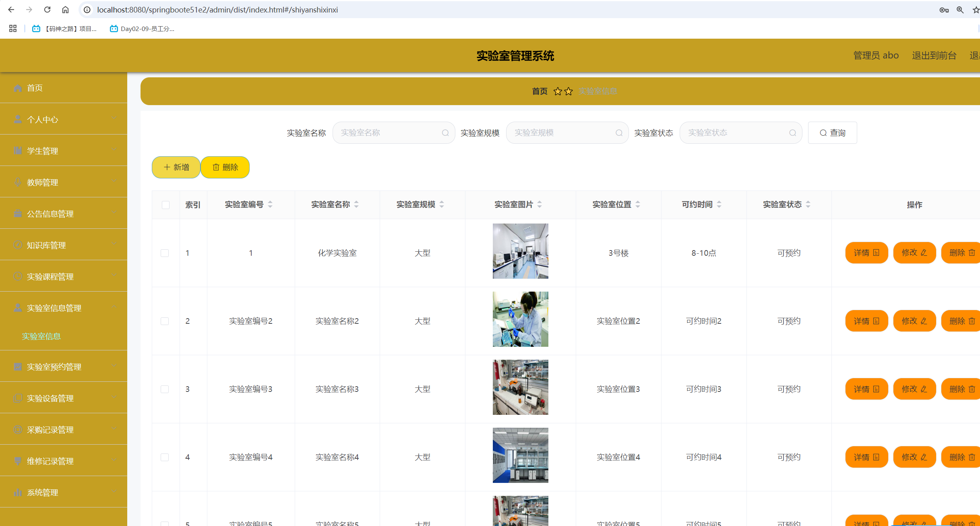This screenshot has height=526, width=980.
Task: Click the browser home icon
Action: point(65,10)
